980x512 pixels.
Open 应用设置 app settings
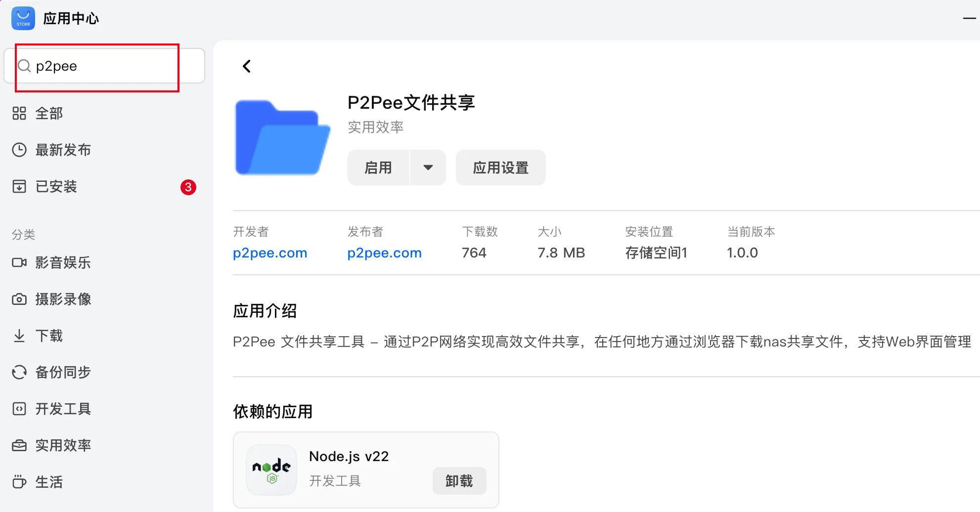click(x=500, y=168)
